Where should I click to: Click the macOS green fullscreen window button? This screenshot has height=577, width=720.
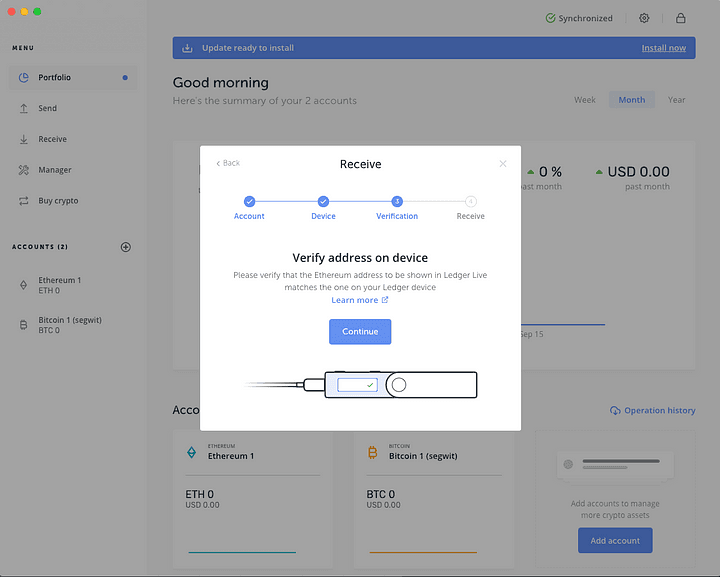38,11
